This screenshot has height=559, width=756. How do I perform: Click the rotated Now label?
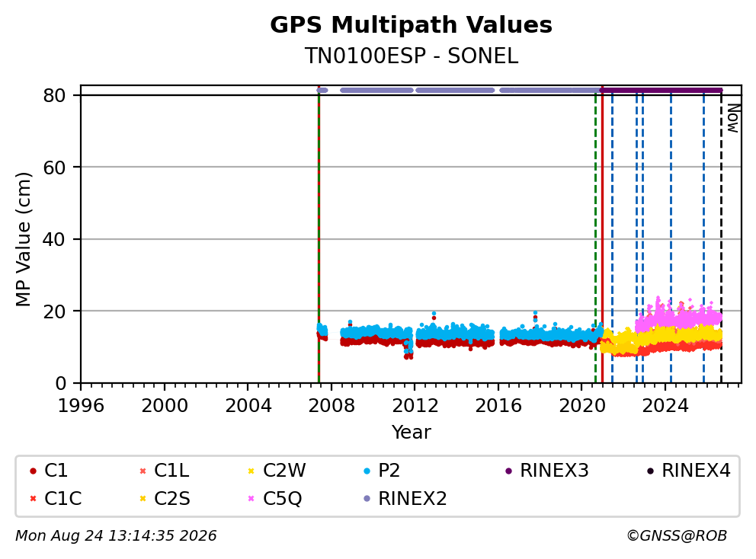point(733,119)
